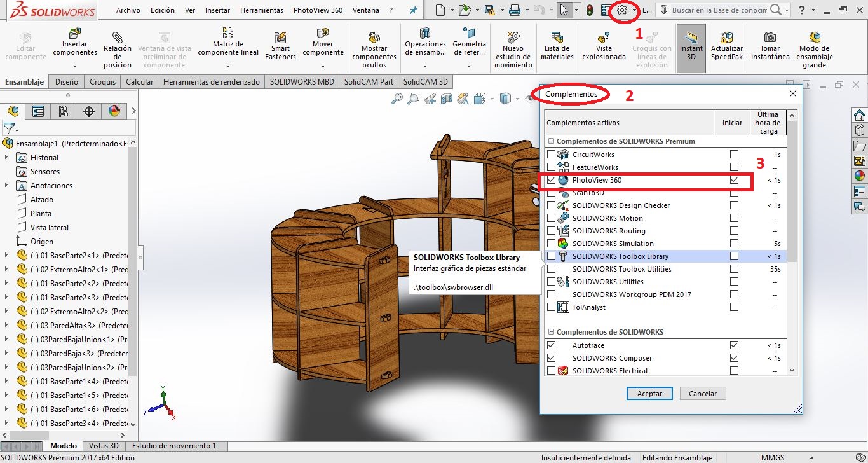Click the Print icon

click(515, 10)
